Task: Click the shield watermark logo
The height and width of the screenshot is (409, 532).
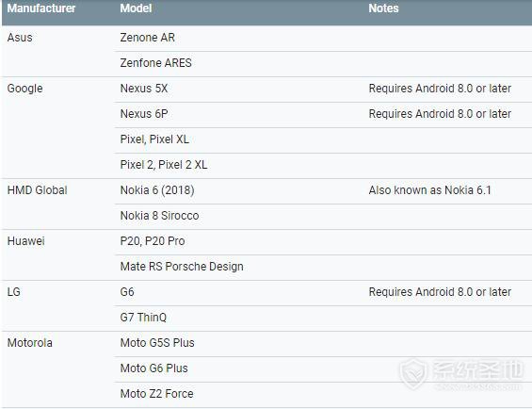Action: 413,373
